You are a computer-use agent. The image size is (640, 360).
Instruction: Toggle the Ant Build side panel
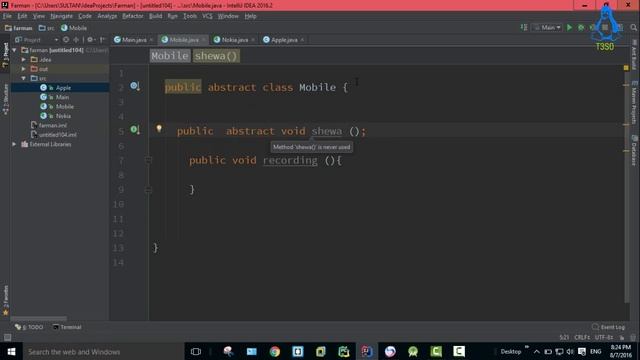tap(634, 54)
